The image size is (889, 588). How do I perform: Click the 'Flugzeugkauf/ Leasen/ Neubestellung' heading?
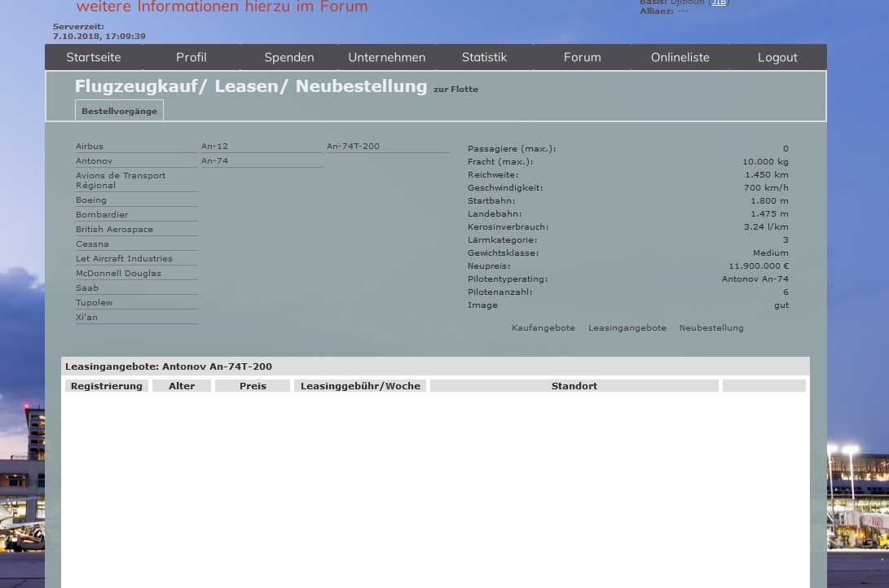point(251,86)
